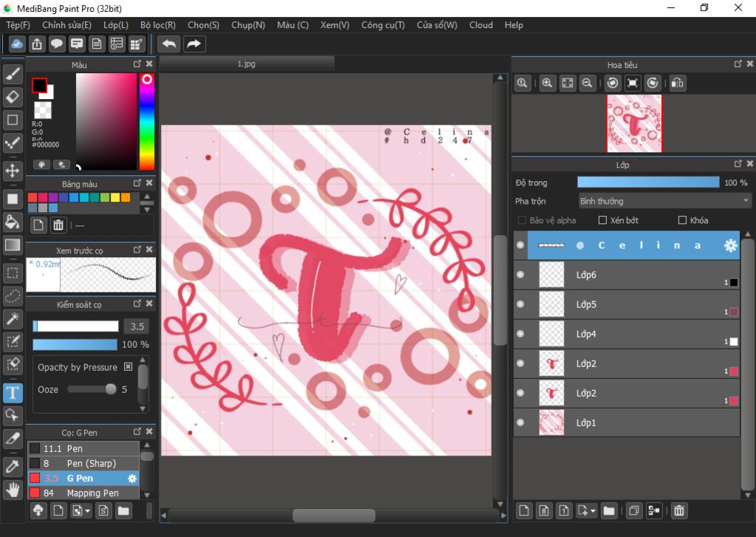
Task: Enable the Xén bớt checkbox
Action: point(602,221)
